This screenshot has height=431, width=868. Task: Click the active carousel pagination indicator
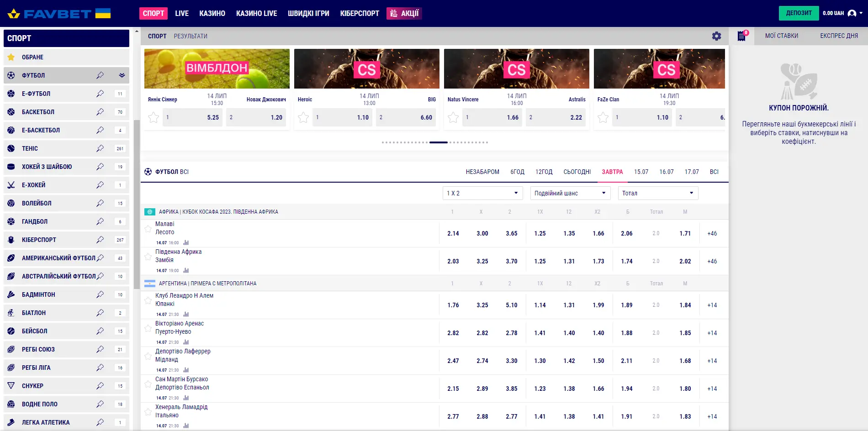pyautogui.click(x=438, y=142)
